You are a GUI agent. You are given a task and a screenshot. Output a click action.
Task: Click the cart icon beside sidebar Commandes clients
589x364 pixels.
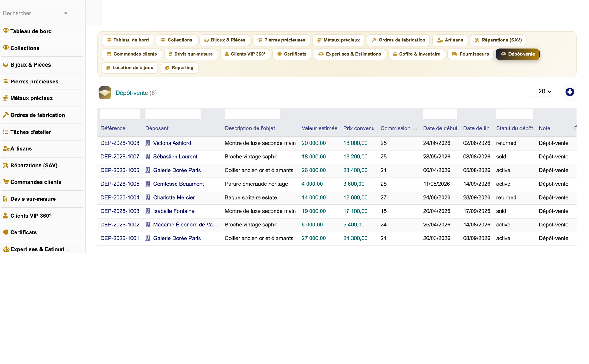point(6,182)
